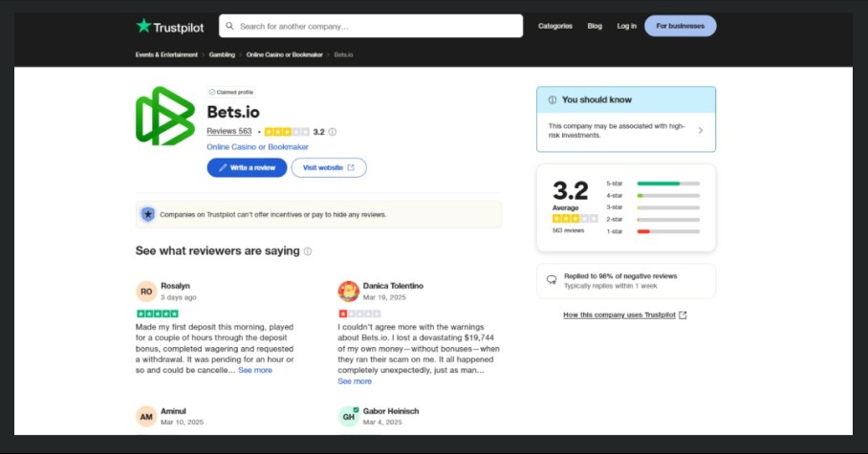Screen dimensions: 868x454
Task: Open Blog from the header menu
Action: coord(595,26)
